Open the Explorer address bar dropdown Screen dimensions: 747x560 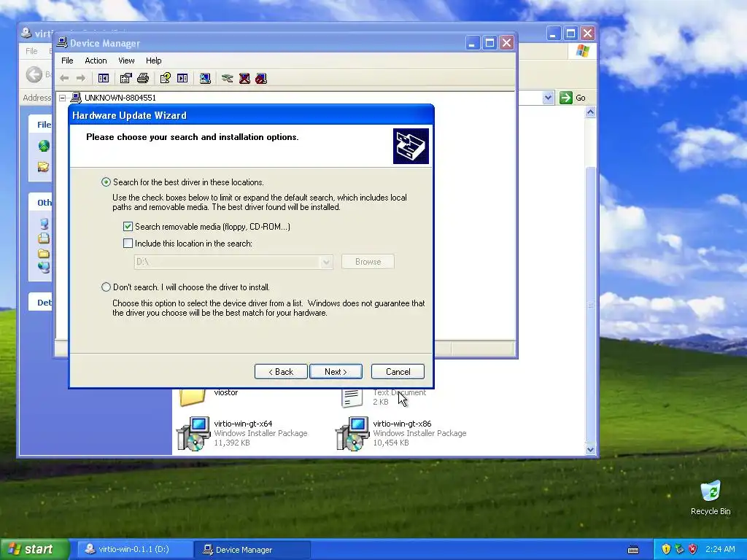pyautogui.click(x=548, y=98)
